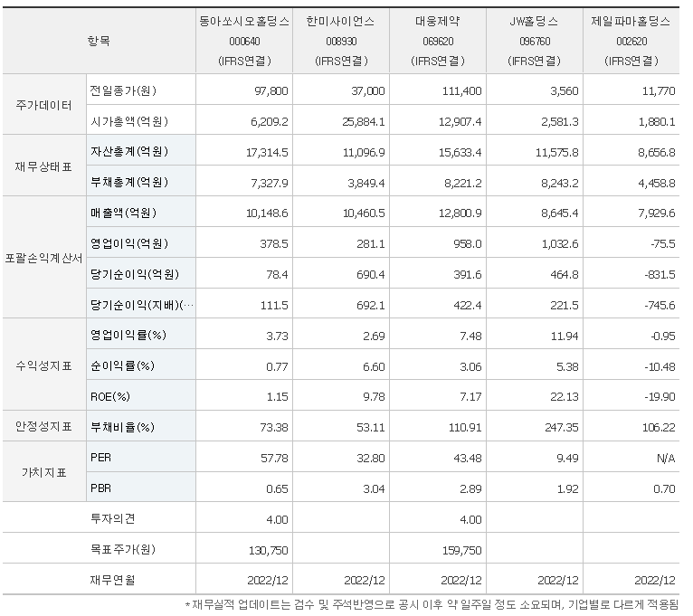This screenshot has height=616, width=693.
Task: Click the PER row label
Action: click(x=100, y=458)
